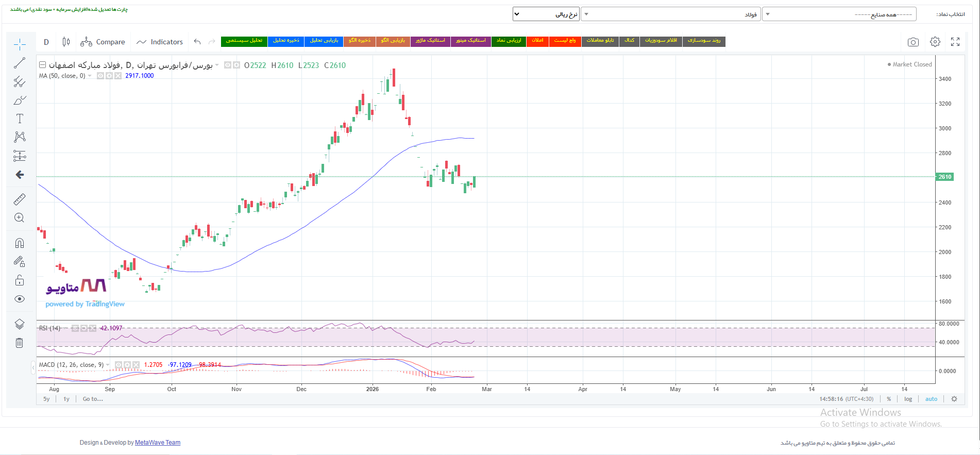Click the بازیابی الگو orange button

pos(393,41)
